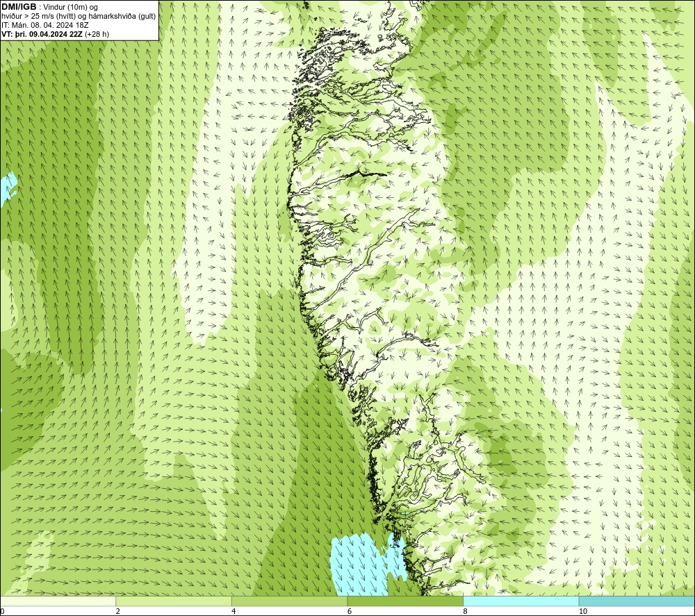Viewport: 695px width, 616px height.
Task: Click the legend value '8'
Action: 466,611
